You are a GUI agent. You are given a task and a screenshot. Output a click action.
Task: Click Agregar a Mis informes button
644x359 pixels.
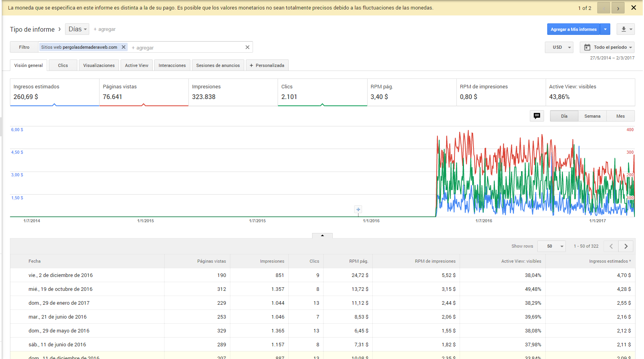[x=573, y=29]
